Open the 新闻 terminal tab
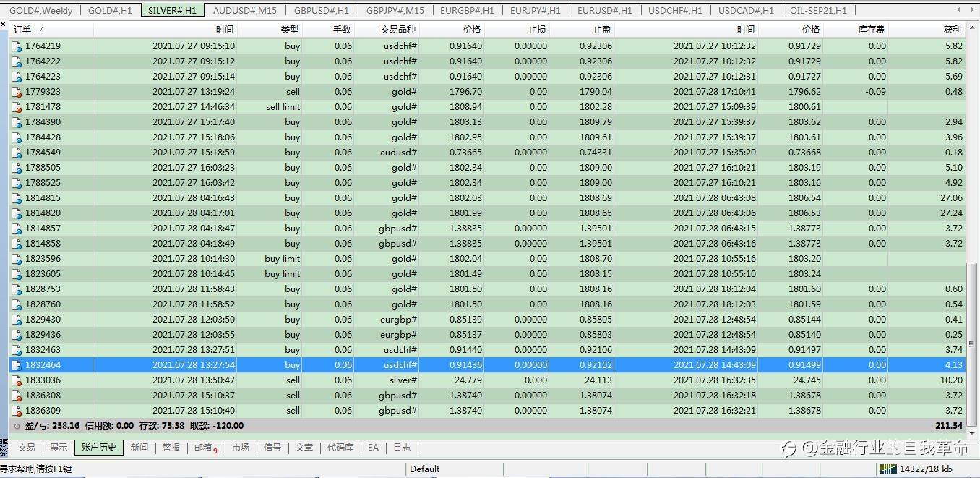Image resolution: width=980 pixels, height=478 pixels. (x=139, y=448)
